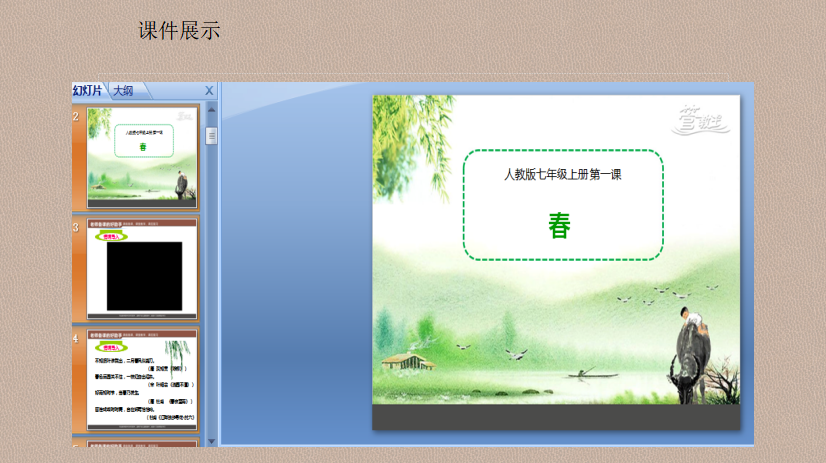Click the dark gray bar at slide bottom

[556, 417]
